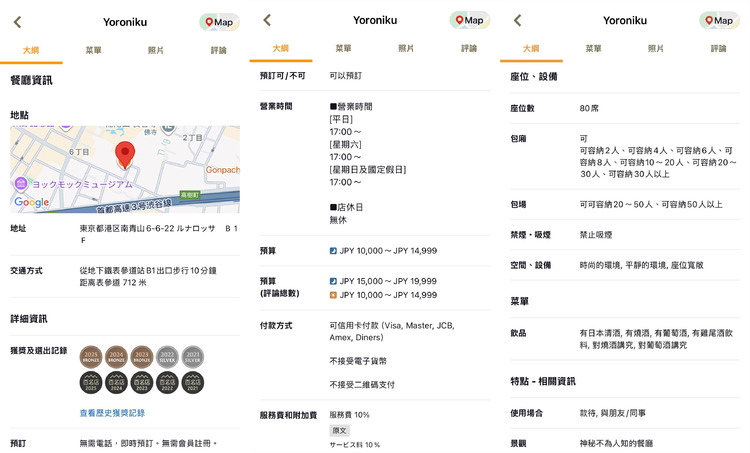Tap the 百名店 2024 black badge

(x=116, y=383)
